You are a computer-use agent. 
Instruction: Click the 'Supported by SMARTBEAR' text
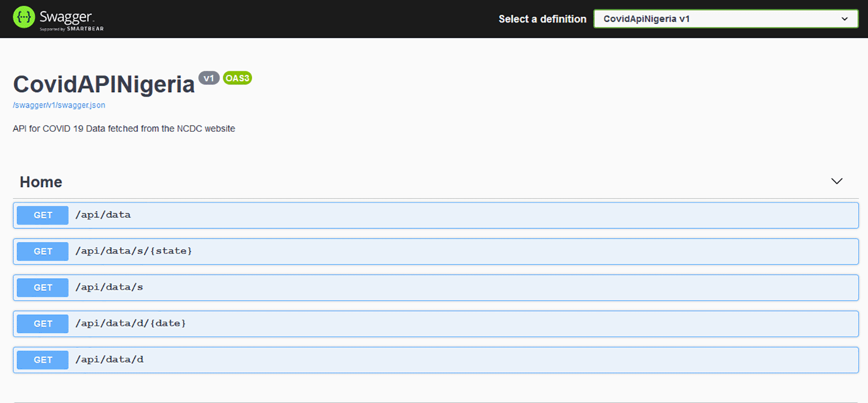71,29
